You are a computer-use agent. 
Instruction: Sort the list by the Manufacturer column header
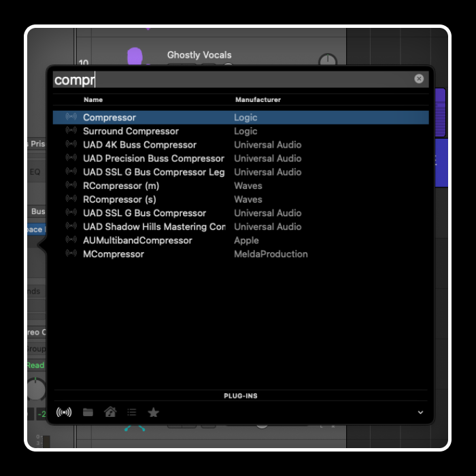(258, 100)
